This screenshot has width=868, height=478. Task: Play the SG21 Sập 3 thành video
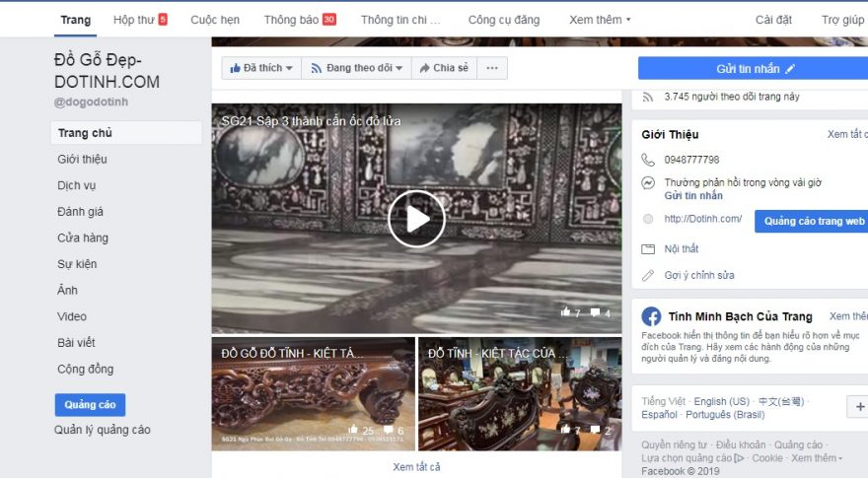[416, 219]
